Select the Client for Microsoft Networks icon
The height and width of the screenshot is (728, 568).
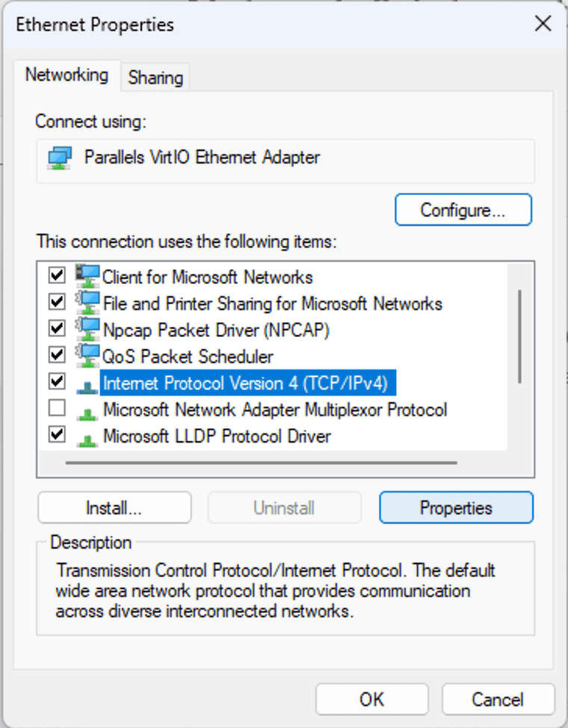click(87, 277)
